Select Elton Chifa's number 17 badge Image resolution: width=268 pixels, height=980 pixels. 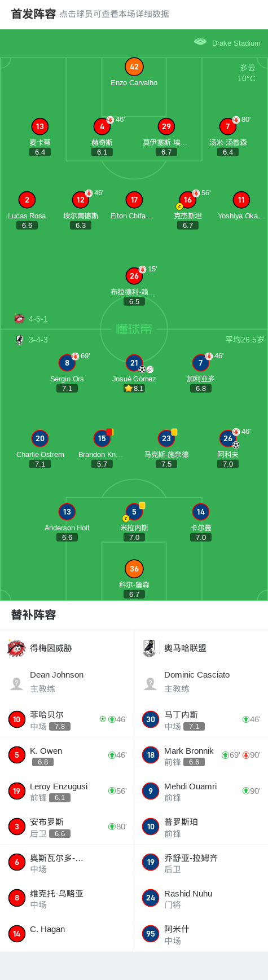coord(134,200)
